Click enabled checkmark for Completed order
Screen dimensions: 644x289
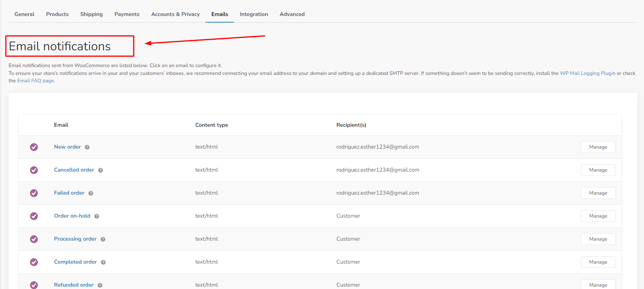(x=34, y=262)
